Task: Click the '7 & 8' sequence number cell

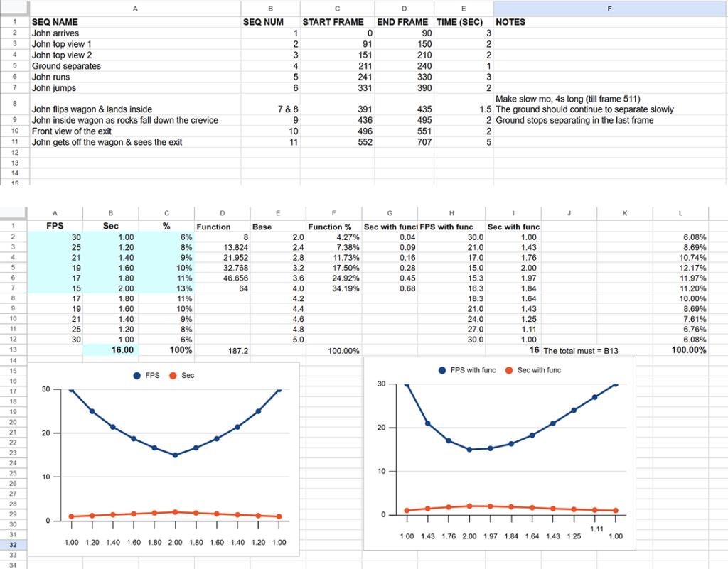Action: click(x=282, y=109)
